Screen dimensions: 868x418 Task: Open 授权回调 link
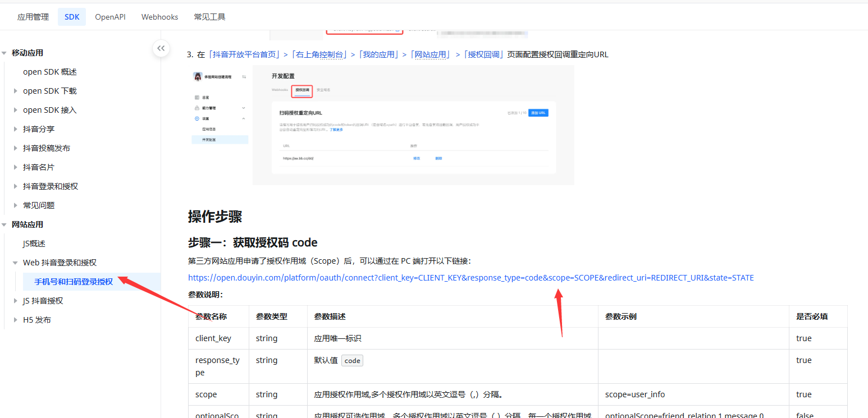pyautogui.click(x=484, y=54)
